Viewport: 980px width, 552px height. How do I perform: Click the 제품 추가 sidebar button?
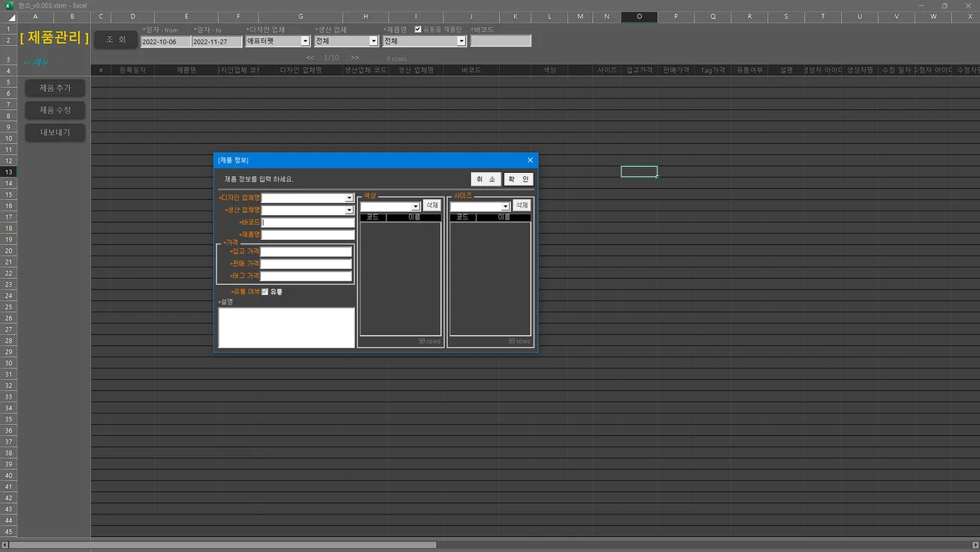[55, 88]
